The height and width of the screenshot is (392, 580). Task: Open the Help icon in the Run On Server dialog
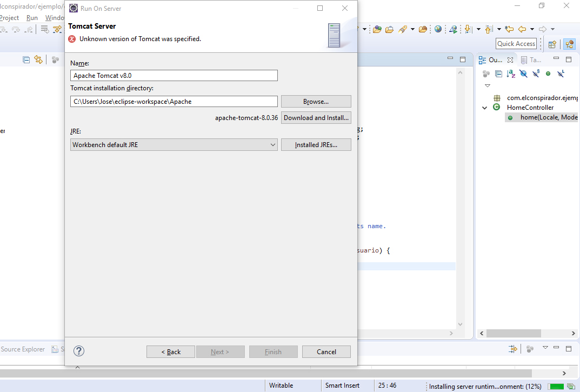pos(79,351)
